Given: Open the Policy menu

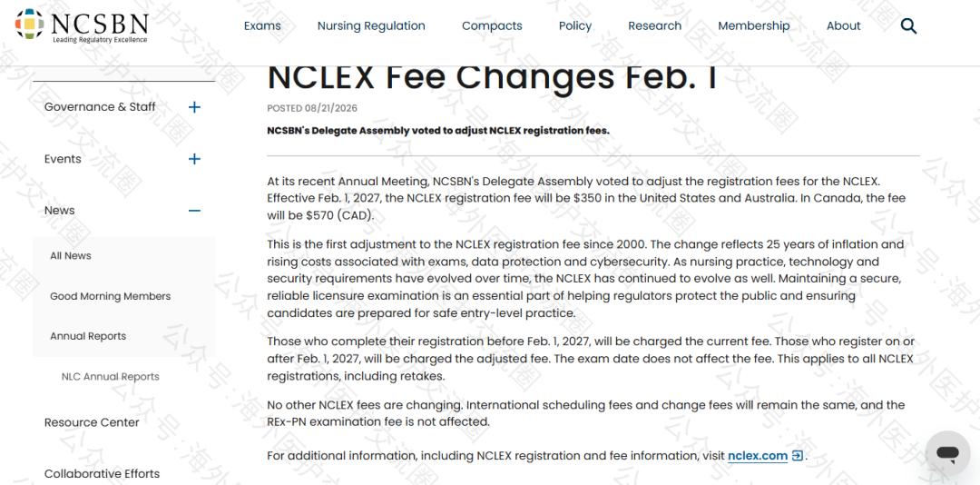Looking at the screenshot, I should click(x=575, y=26).
